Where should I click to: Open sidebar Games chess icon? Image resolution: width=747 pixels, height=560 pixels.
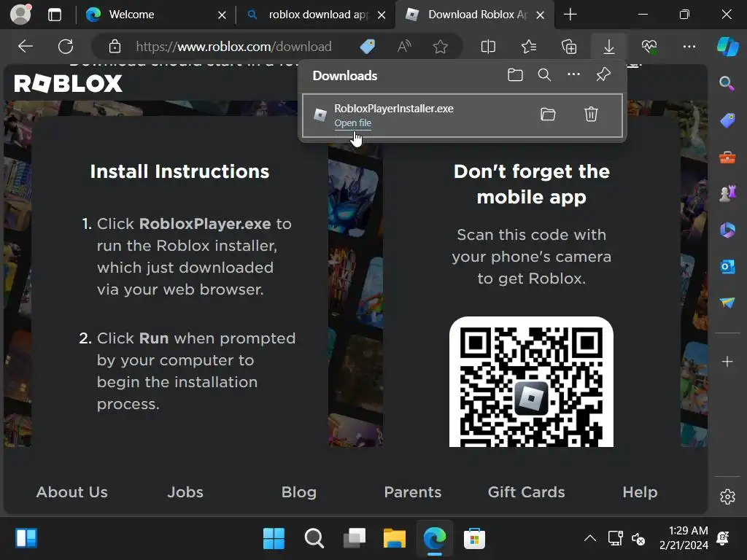[727, 193]
